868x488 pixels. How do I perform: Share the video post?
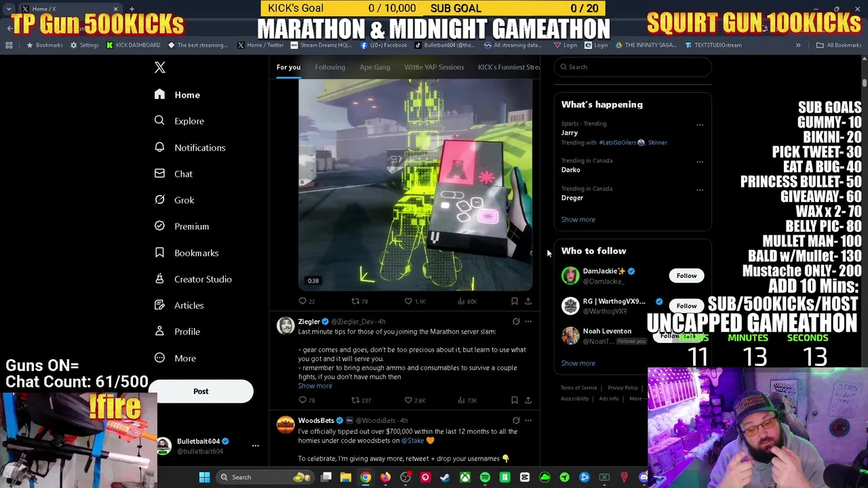point(528,301)
